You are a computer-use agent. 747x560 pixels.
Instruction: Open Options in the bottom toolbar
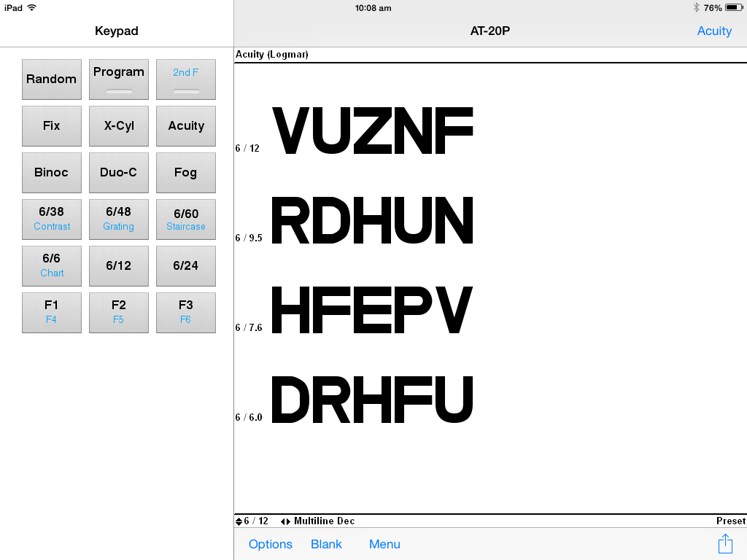(271, 544)
